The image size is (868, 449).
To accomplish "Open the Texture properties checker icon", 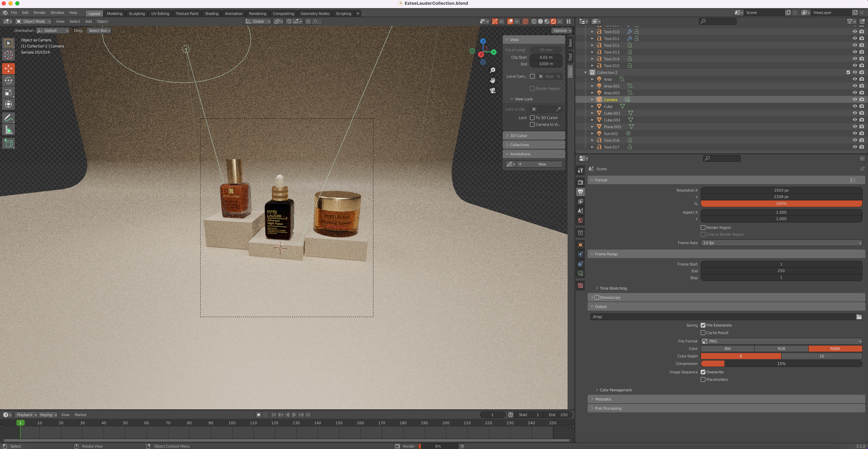I will (x=580, y=286).
